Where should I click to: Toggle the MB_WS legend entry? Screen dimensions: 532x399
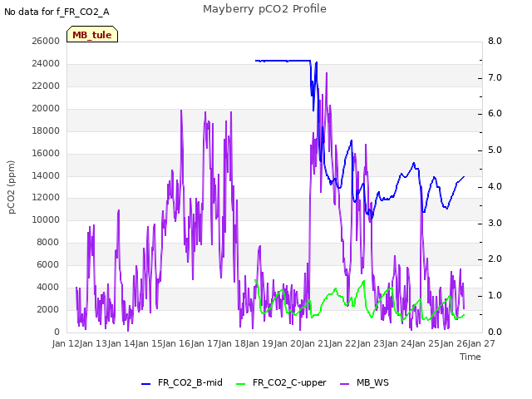pos(364,382)
